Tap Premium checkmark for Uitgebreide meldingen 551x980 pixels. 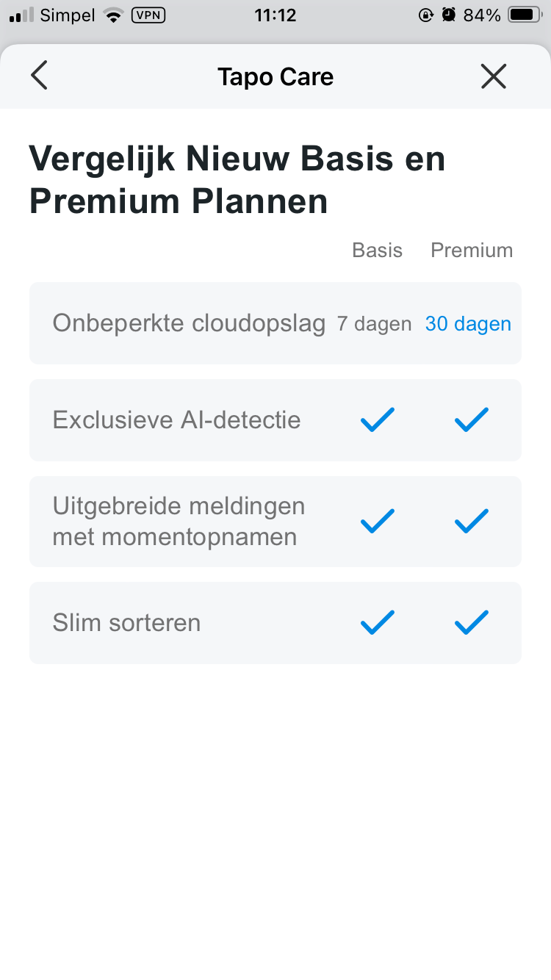pyautogui.click(x=472, y=522)
